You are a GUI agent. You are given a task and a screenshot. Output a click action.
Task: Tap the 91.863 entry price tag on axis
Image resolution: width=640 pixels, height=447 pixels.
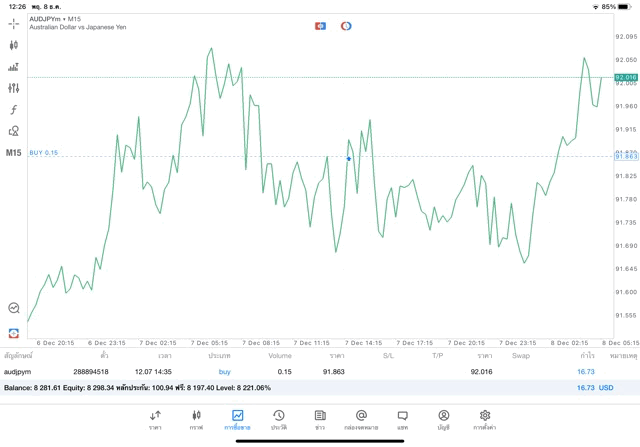click(626, 157)
